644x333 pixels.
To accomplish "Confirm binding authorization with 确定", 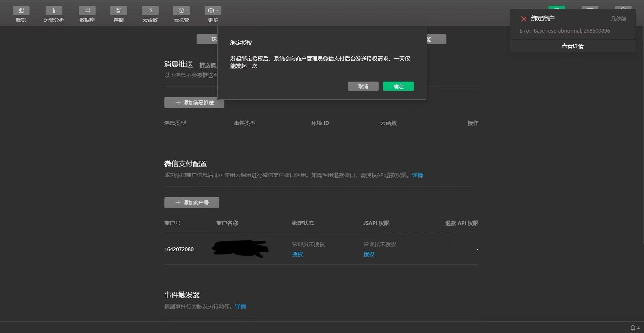I will [398, 86].
